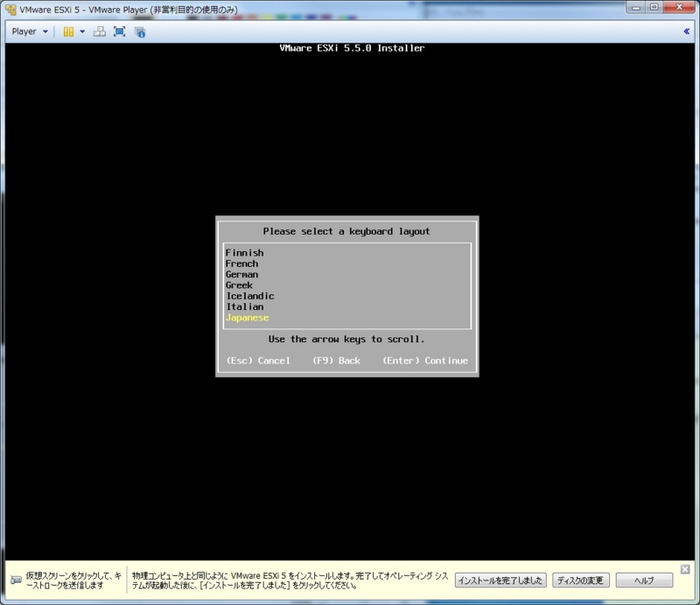The width and height of the screenshot is (700, 605).
Task: Select Finnish keyboard layout
Action: pos(346,253)
